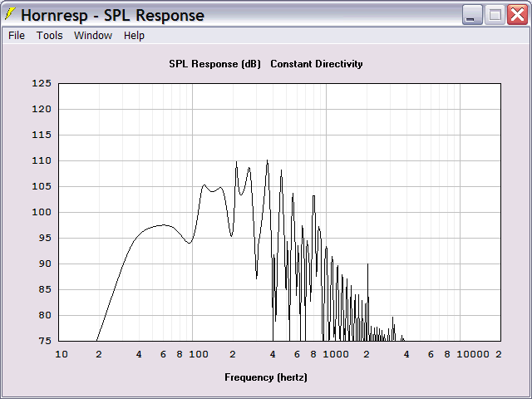Click the 85 value on the dB axis
Viewport: 532px width, 399px height.
(x=44, y=289)
